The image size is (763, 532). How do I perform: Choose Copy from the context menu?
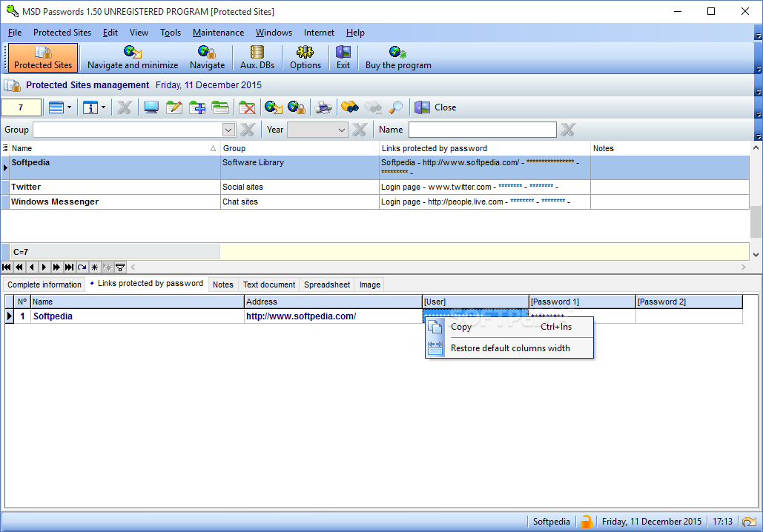click(509, 327)
